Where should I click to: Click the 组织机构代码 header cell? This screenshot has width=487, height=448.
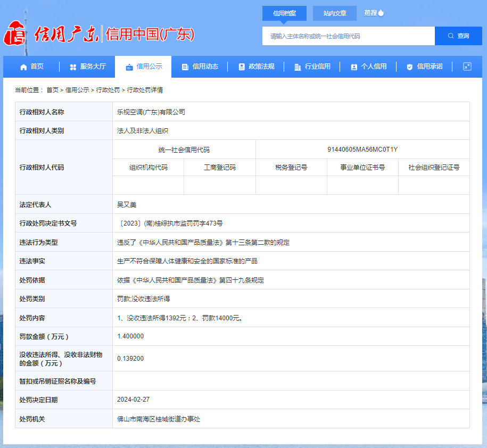pyautogui.click(x=148, y=168)
